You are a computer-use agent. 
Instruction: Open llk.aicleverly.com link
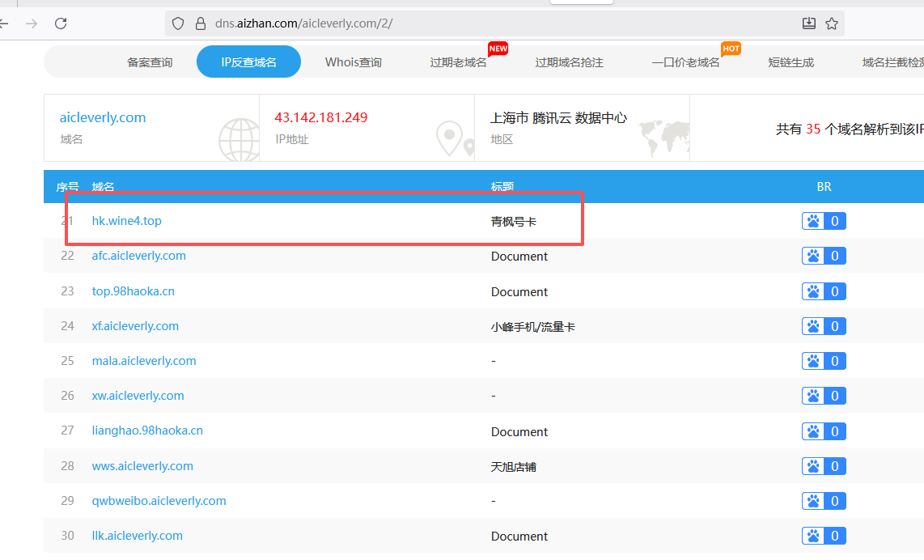coord(138,536)
